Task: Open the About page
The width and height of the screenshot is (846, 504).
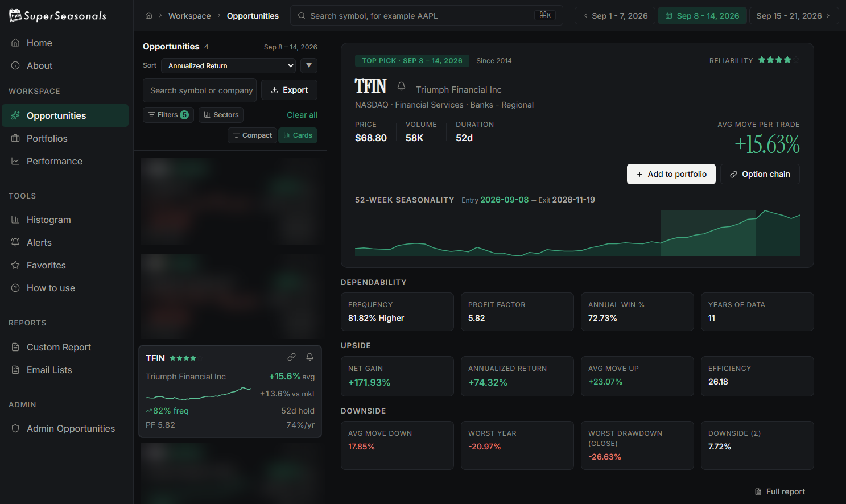Action: tap(64, 65)
